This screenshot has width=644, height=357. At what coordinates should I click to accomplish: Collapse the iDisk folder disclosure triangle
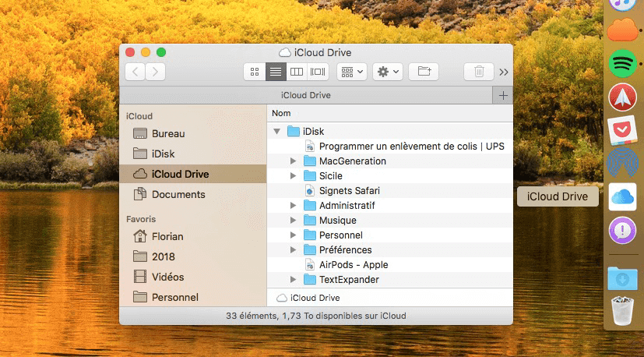[x=277, y=132]
